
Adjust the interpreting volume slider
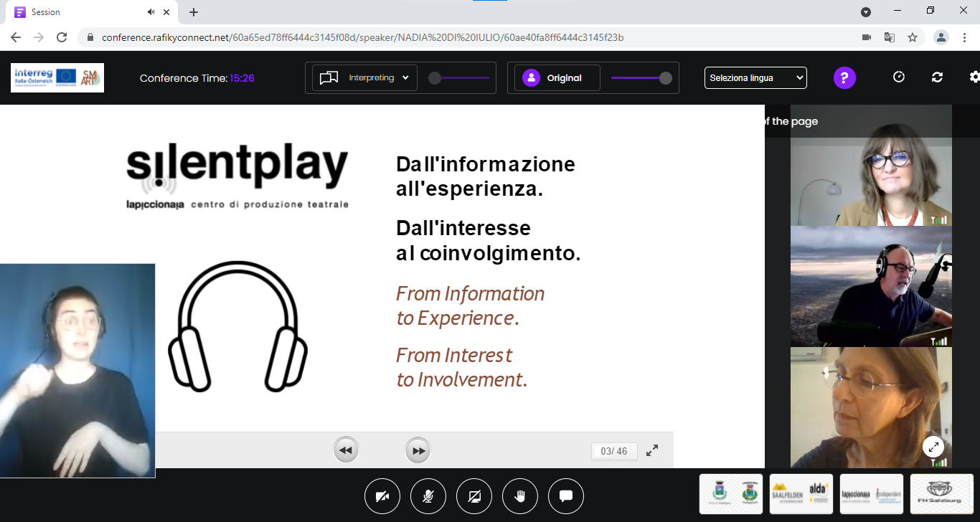click(x=459, y=78)
